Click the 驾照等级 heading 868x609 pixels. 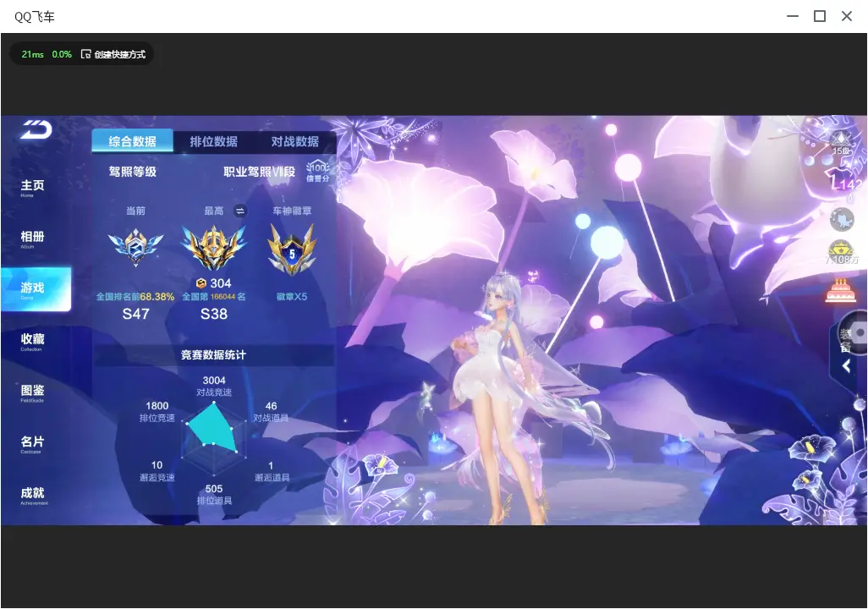(x=132, y=172)
